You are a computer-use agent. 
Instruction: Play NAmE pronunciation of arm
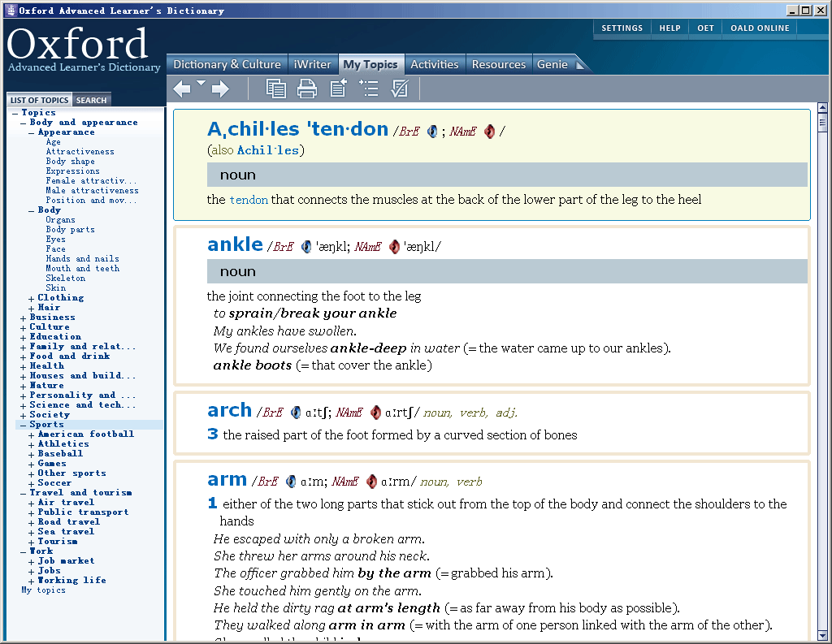pos(371,481)
